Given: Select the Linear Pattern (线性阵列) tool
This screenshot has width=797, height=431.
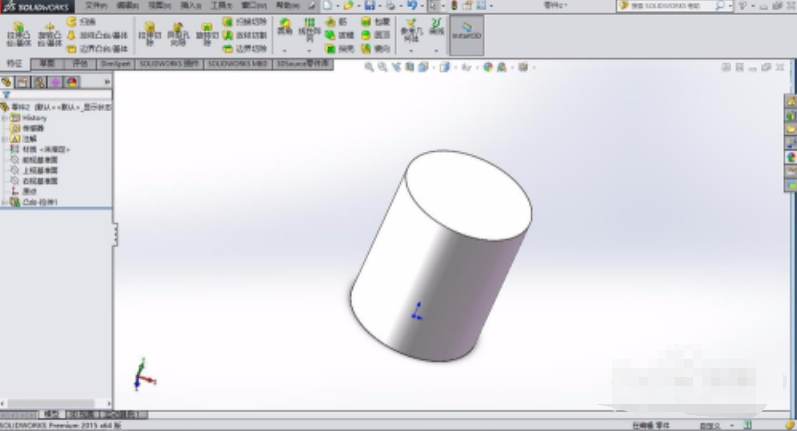Looking at the screenshot, I should pyautogui.click(x=309, y=29).
